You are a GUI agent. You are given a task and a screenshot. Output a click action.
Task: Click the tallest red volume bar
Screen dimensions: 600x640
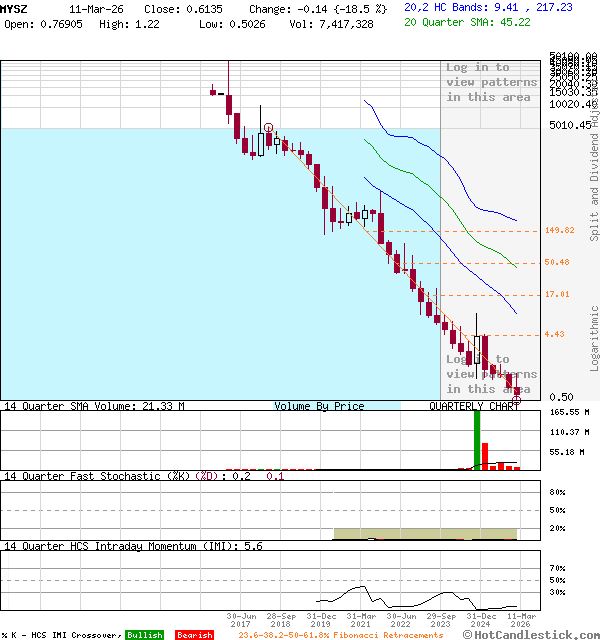coord(485,456)
